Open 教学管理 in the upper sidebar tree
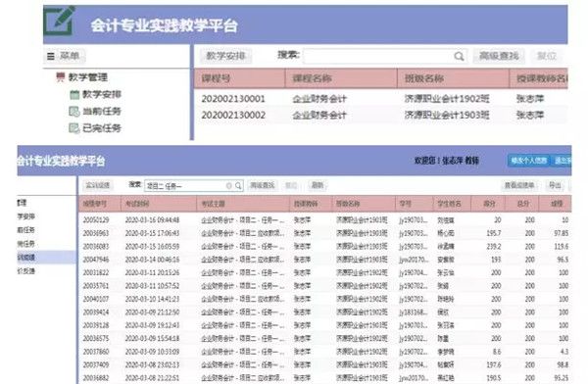This screenshot has height=384, width=588. (x=88, y=77)
